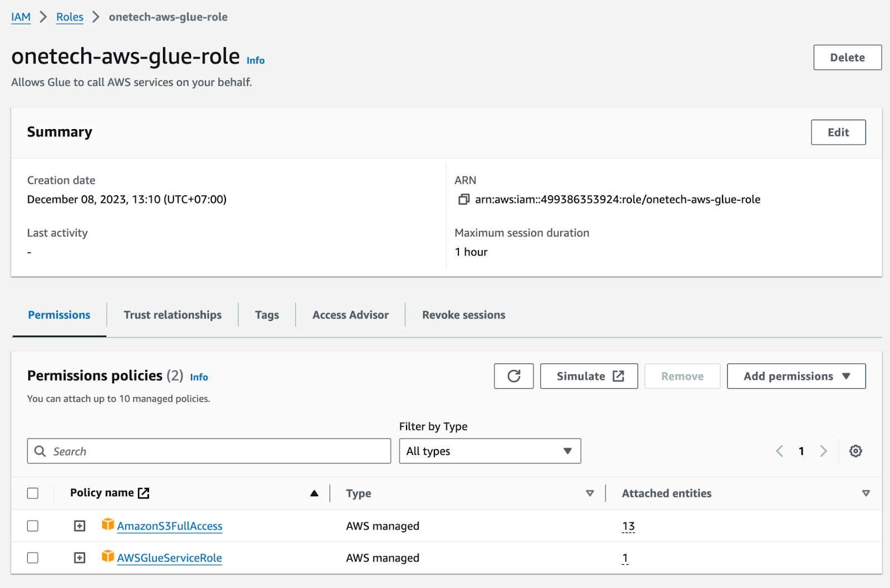
Task: Open the AWSGlueServiceRole policy link
Action: point(169,557)
